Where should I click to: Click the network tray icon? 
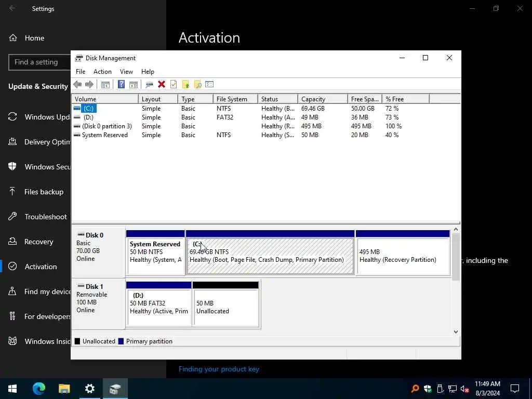453,389
